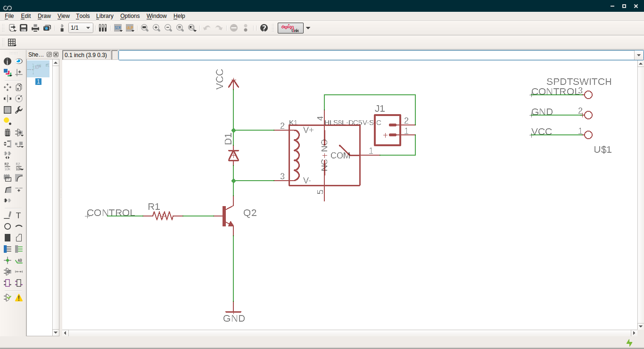Zoom in on the schematic
This screenshot has height=349, width=644.
point(157,28)
